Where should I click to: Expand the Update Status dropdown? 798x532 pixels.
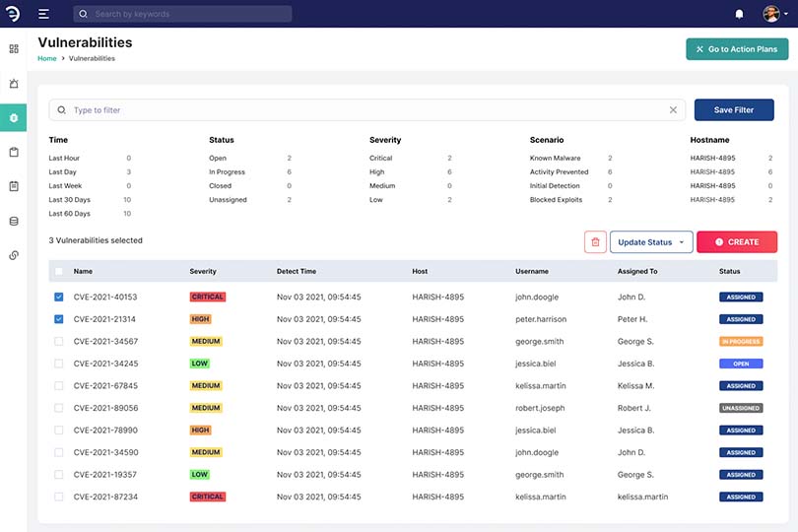click(x=651, y=241)
